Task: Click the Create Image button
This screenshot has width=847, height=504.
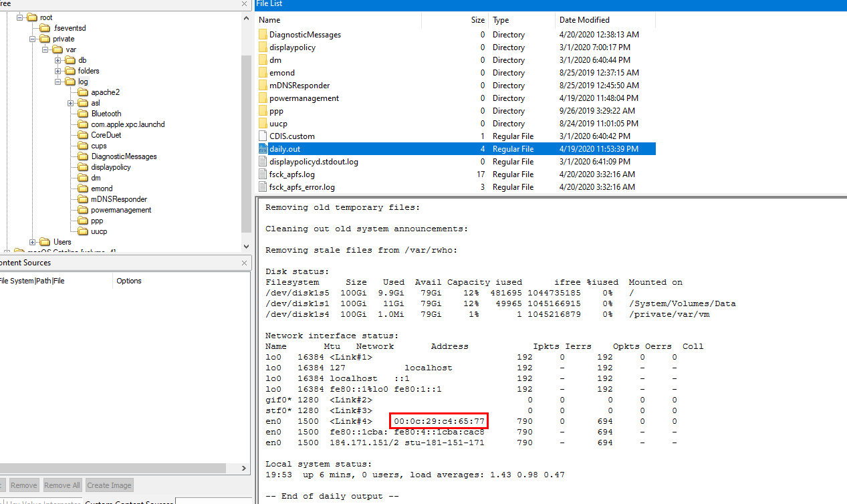Action: tap(109, 485)
